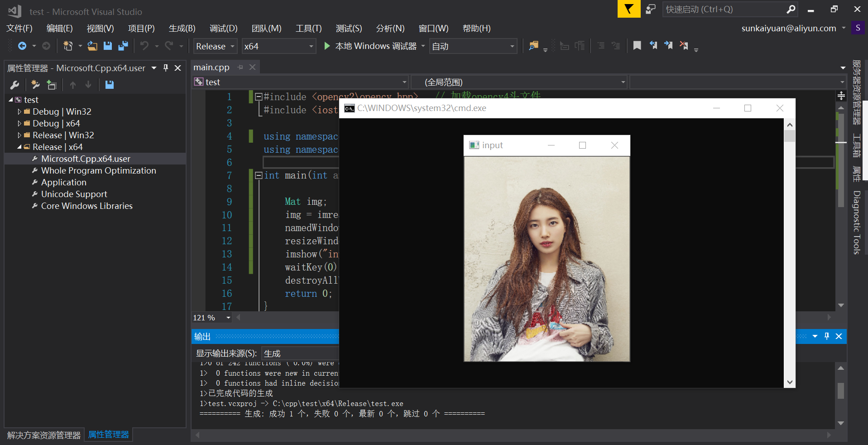The width and height of the screenshot is (868, 445).
Task: Click the send feedback icon
Action: (x=651, y=9)
